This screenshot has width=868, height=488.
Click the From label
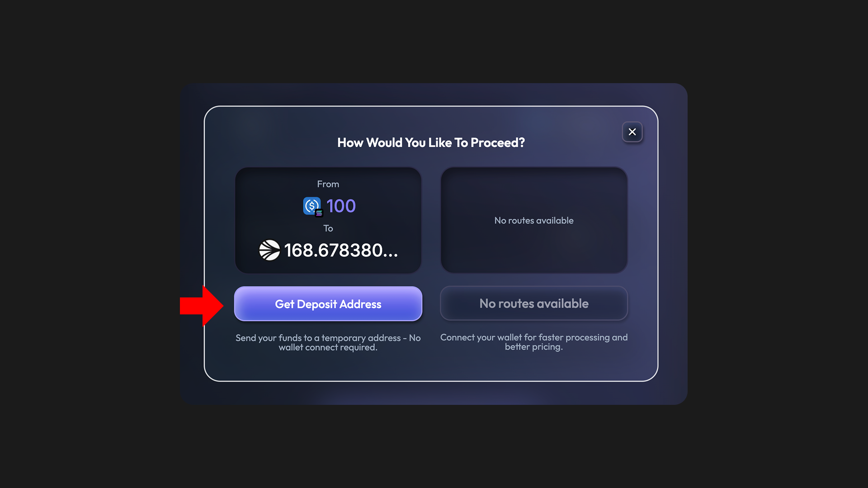pos(328,184)
